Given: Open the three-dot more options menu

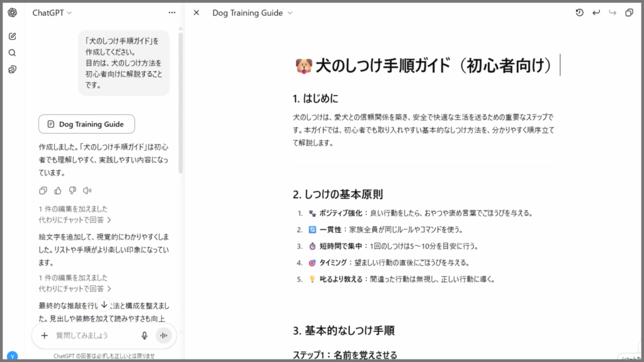Looking at the screenshot, I should tap(172, 13).
